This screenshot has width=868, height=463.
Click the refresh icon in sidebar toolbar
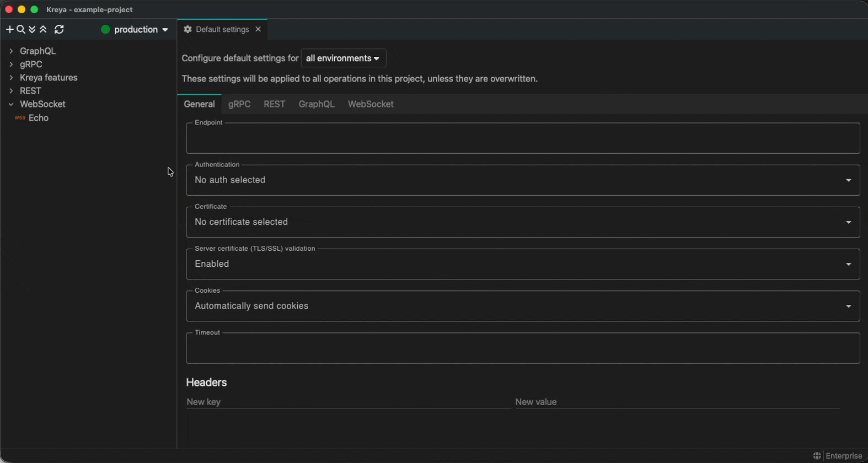tap(59, 29)
